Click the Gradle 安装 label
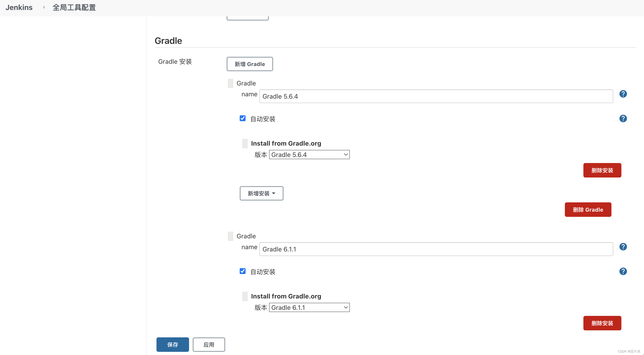Image resolution: width=644 pixels, height=355 pixels. coord(175,62)
